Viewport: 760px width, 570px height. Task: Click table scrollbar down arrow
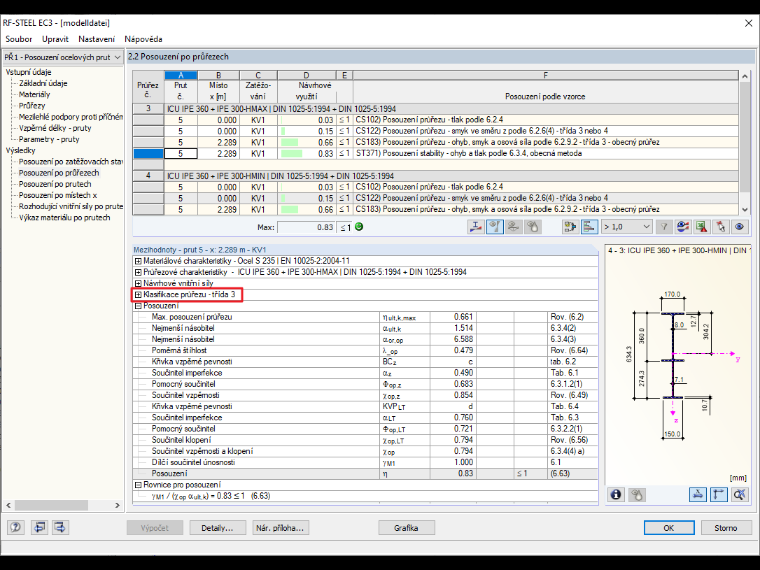745,209
